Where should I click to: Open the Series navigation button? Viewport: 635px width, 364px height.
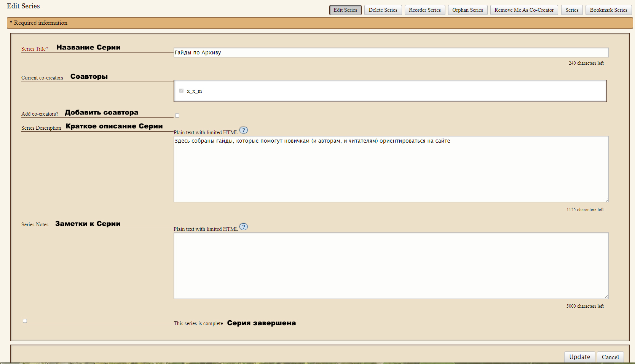(572, 10)
